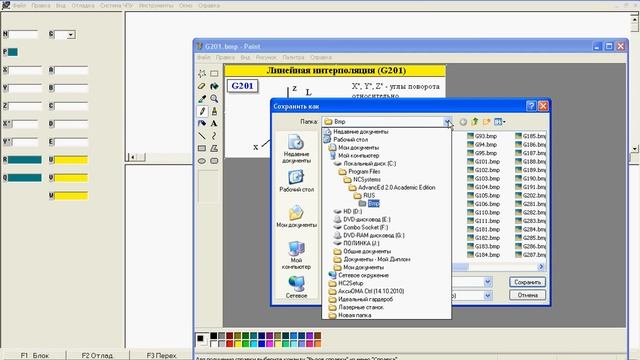The width and height of the screenshot is (640, 360).
Task: Activate the Pick color eyedropper tool
Action: tap(202, 99)
